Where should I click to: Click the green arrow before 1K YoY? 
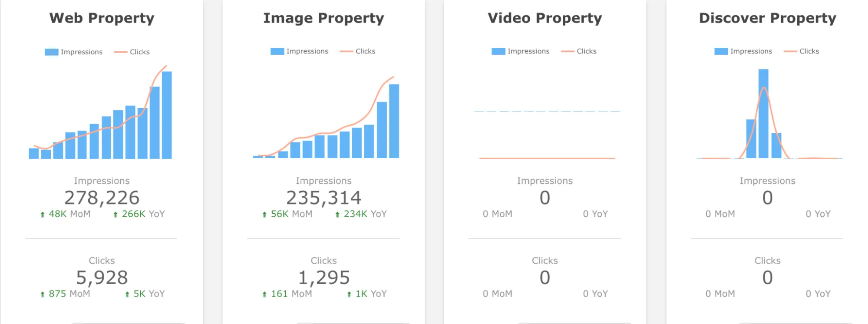[349, 294]
